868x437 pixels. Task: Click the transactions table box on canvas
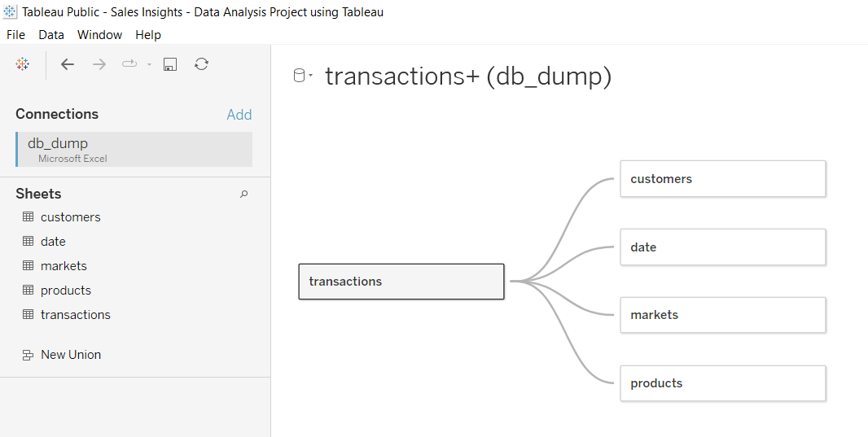401,282
